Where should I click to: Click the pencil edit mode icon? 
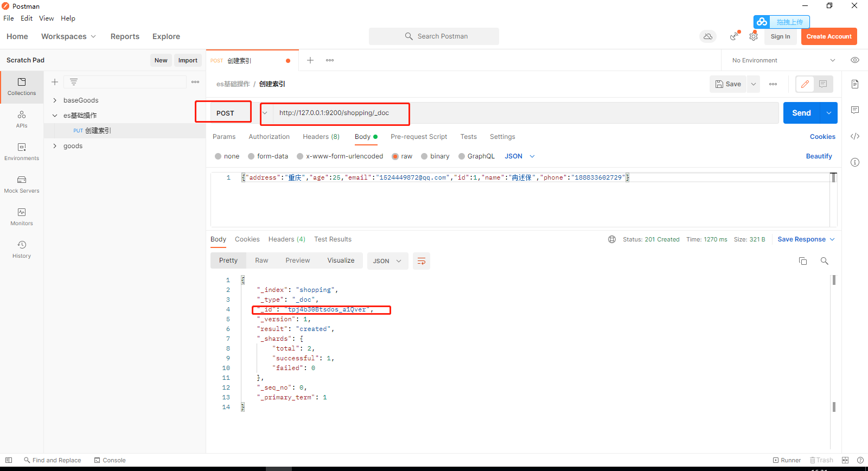tap(805, 84)
